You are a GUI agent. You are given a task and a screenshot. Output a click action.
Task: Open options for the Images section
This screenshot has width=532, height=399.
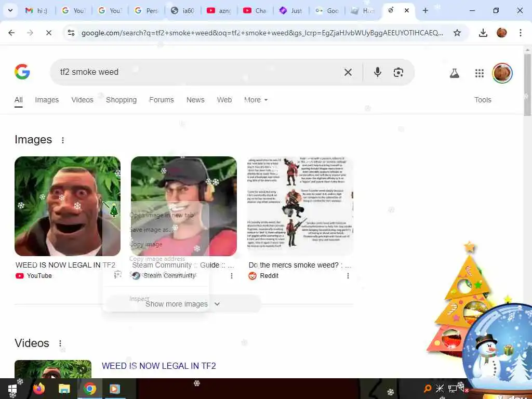click(x=63, y=140)
